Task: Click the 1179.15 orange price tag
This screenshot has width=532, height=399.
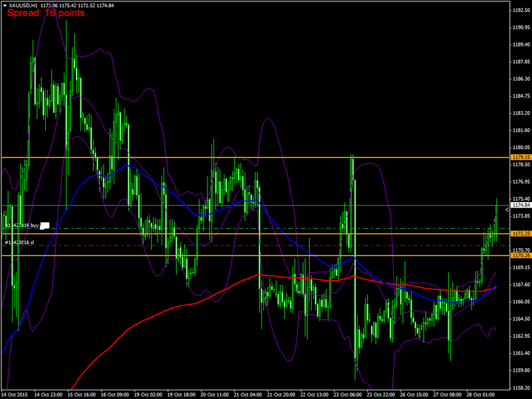Action: pyautogui.click(x=520, y=157)
